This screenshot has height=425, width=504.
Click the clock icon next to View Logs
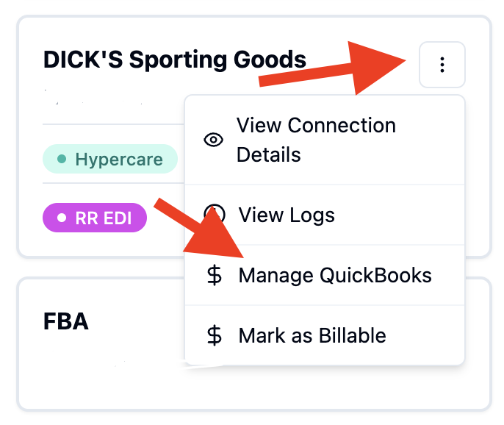coord(215,214)
